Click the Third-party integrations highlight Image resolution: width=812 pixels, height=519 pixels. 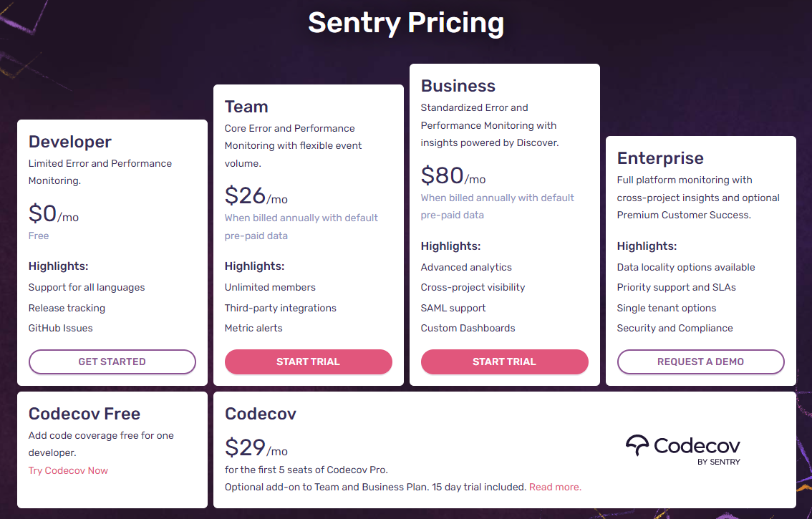(x=281, y=308)
